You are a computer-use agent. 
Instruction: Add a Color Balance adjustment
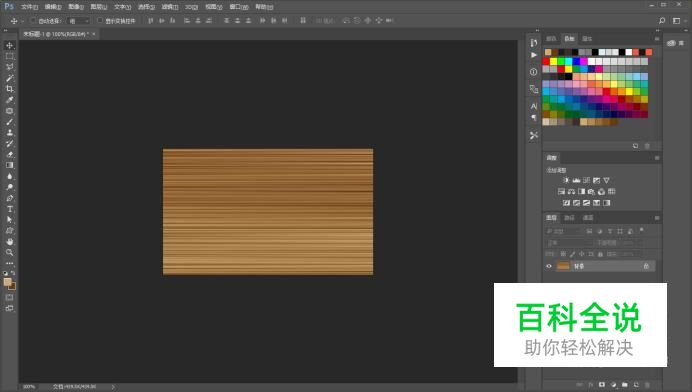(x=572, y=192)
